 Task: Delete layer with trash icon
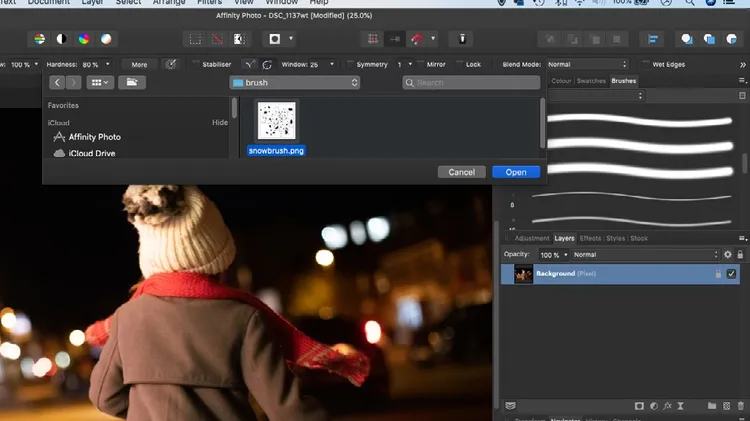pyautogui.click(x=740, y=406)
